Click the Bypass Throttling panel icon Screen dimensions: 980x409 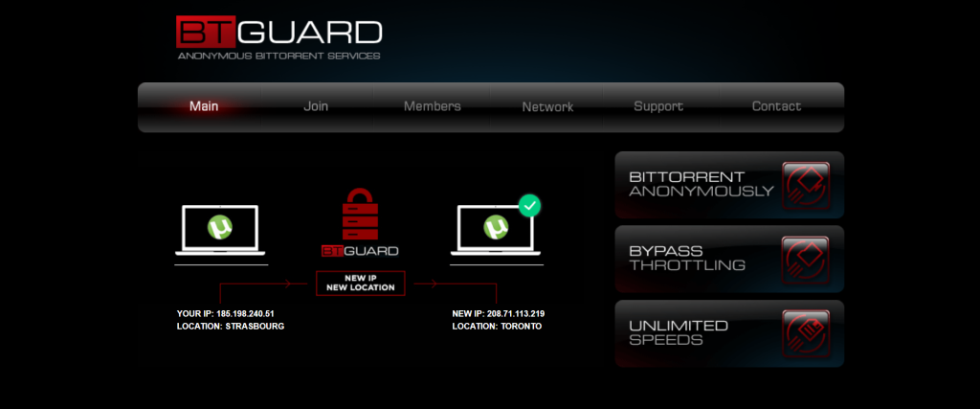(806, 260)
